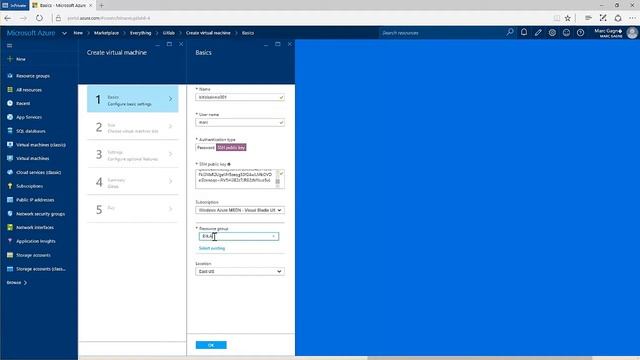Open Virtual machines in the sidebar

[32, 158]
